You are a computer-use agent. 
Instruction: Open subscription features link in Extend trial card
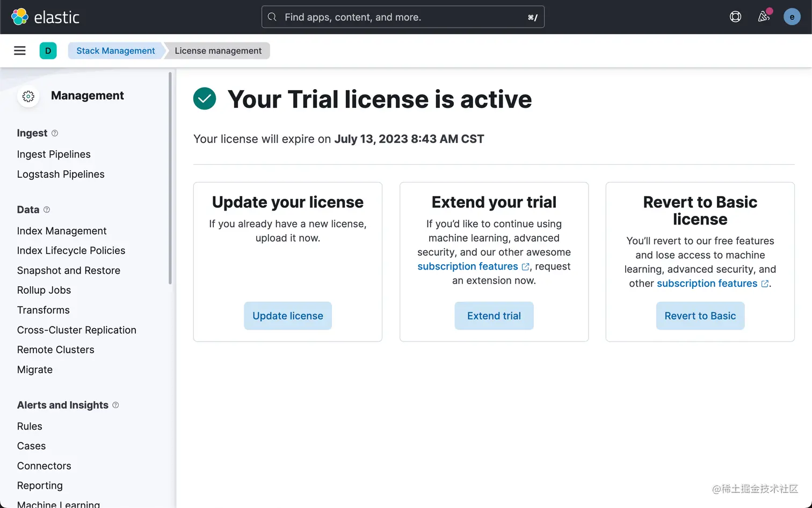pos(473,266)
